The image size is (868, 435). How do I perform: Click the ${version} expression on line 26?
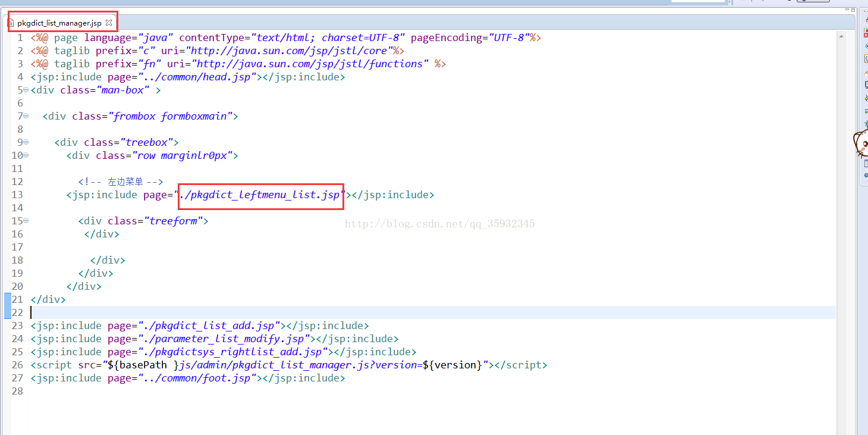452,365
